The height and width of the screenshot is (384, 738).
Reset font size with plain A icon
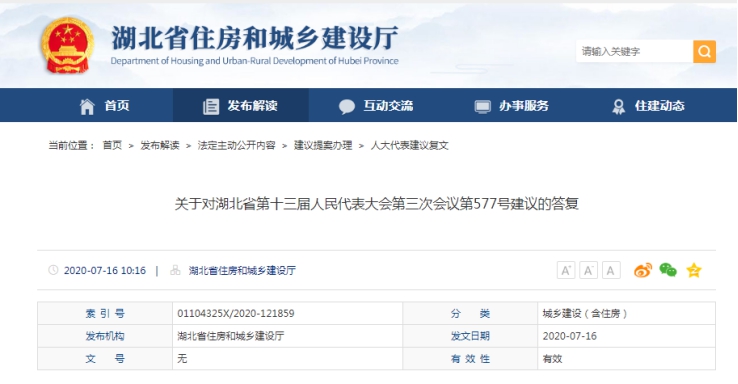tap(611, 270)
